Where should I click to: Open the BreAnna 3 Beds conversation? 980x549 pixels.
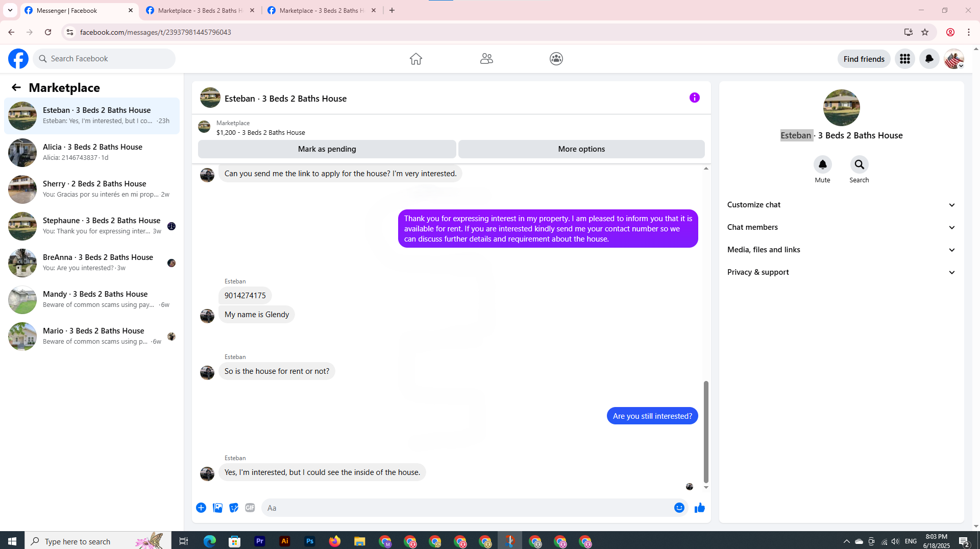pos(92,263)
